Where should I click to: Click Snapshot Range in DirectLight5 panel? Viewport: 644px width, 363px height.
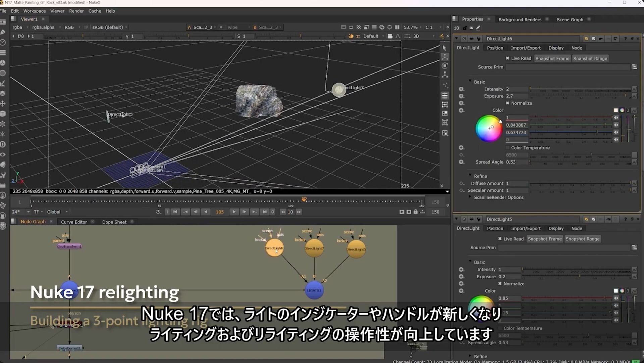(x=582, y=239)
